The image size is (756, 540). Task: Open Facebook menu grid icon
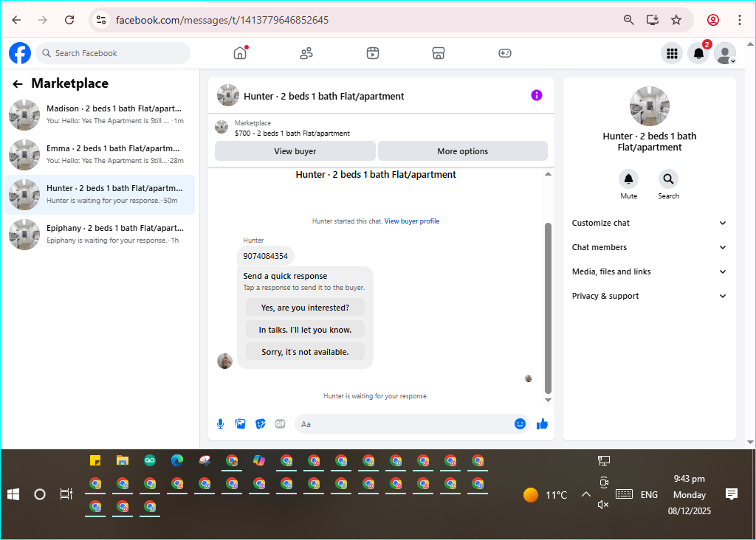pyautogui.click(x=672, y=53)
